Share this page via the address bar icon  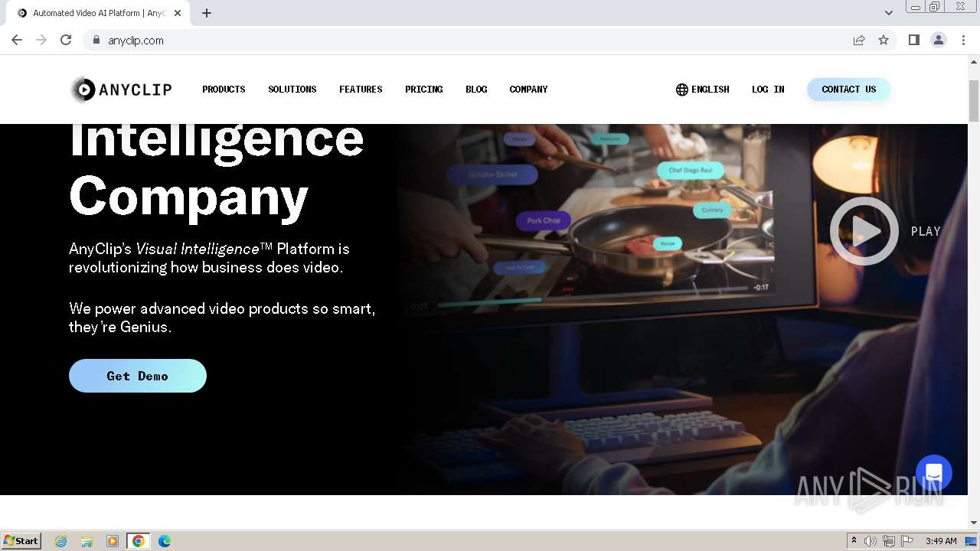pos(859,41)
